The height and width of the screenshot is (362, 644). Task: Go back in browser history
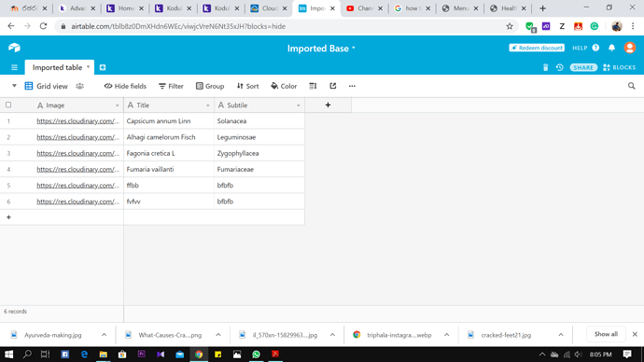[11, 26]
